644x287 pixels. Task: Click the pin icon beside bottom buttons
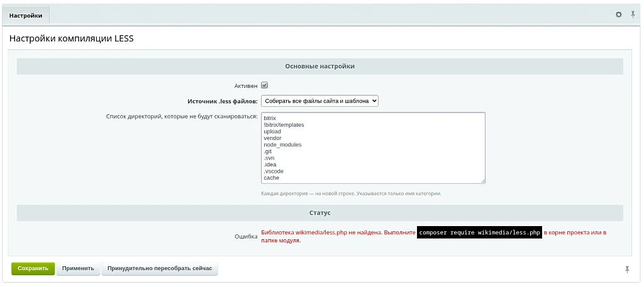(x=627, y=269)
